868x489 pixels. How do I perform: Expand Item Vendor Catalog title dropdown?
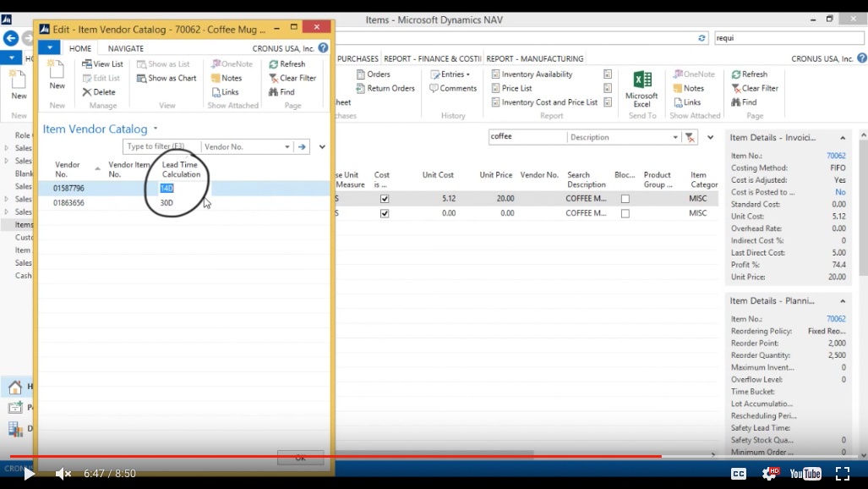pyautogui.click(x=156, y=129)
